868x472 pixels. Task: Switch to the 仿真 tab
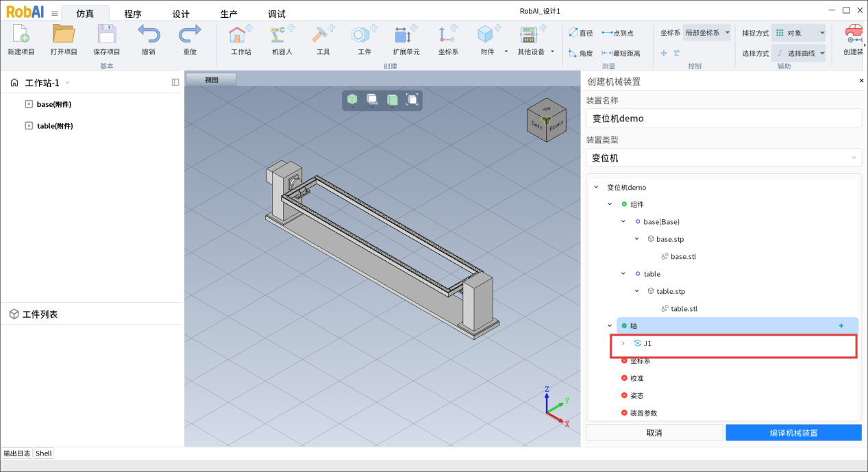tap(86, 14)
